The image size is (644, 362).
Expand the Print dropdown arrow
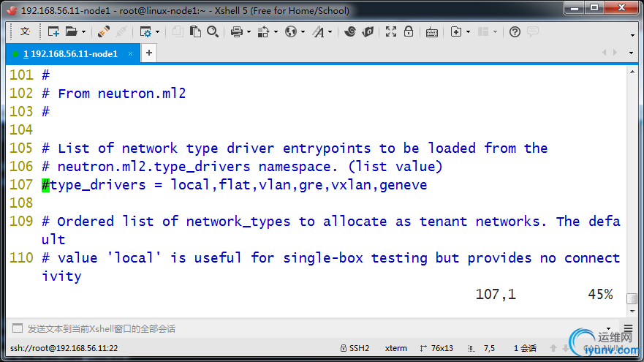(x=249, y=31)
